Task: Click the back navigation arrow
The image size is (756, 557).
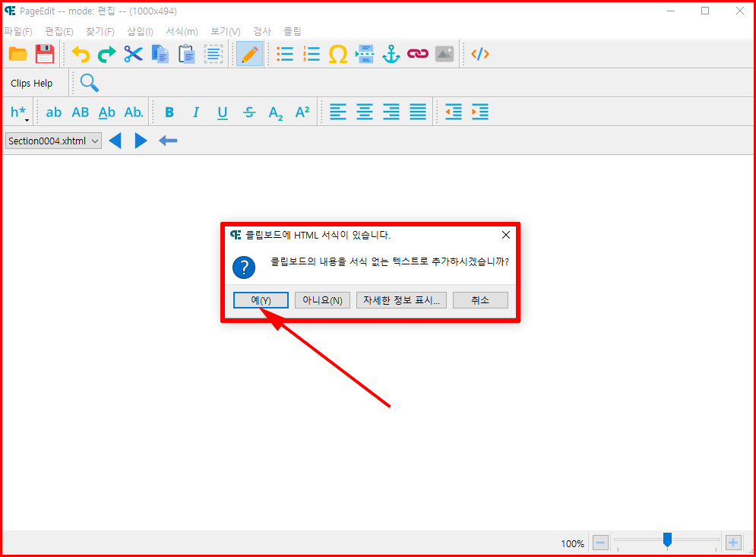Action: [x=168, y=141]
